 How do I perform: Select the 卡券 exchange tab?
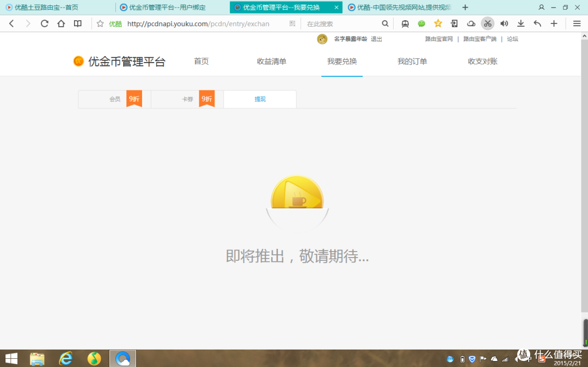click(187, 99)
